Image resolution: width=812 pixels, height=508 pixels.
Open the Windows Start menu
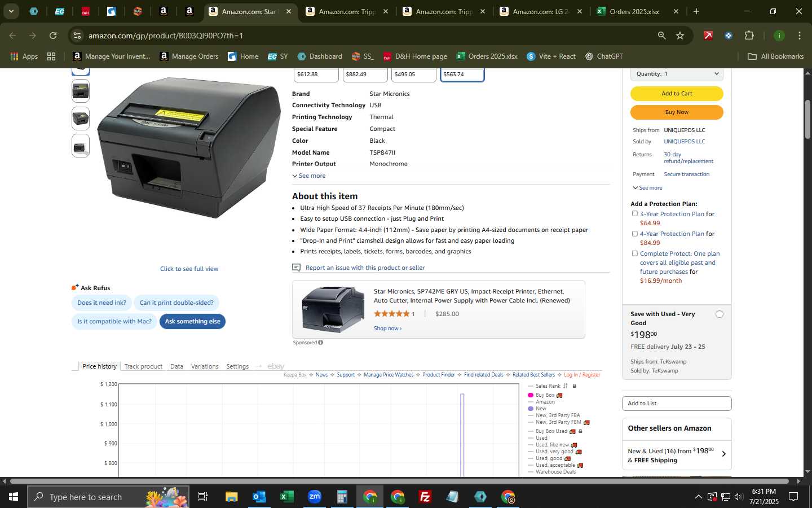(x=14, y=497)
